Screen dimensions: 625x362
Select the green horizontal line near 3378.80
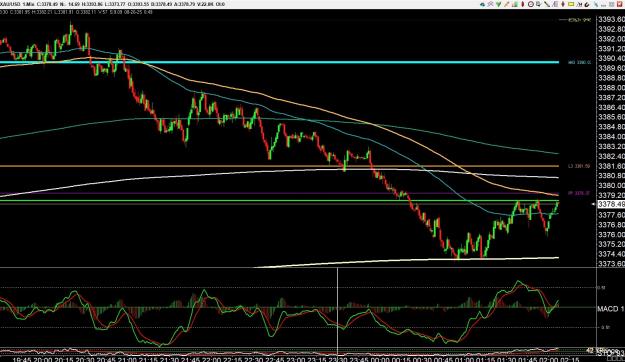pos(279,201)
